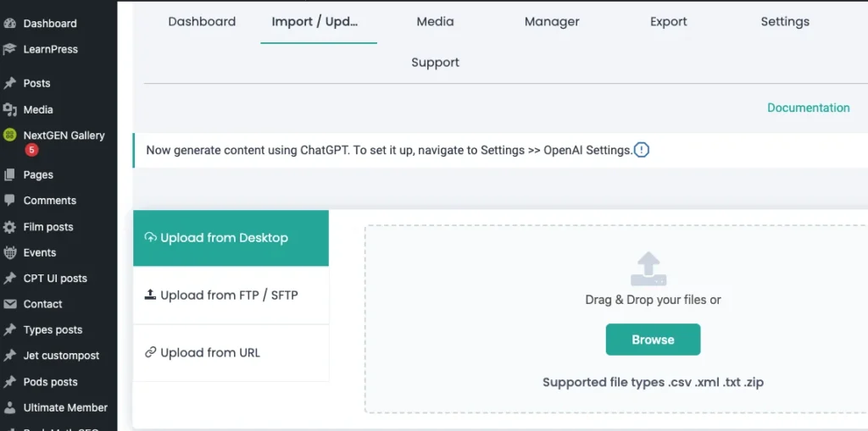Click the Events globe icon
This screenshot has width=868, height=431.
pos(10,252)
